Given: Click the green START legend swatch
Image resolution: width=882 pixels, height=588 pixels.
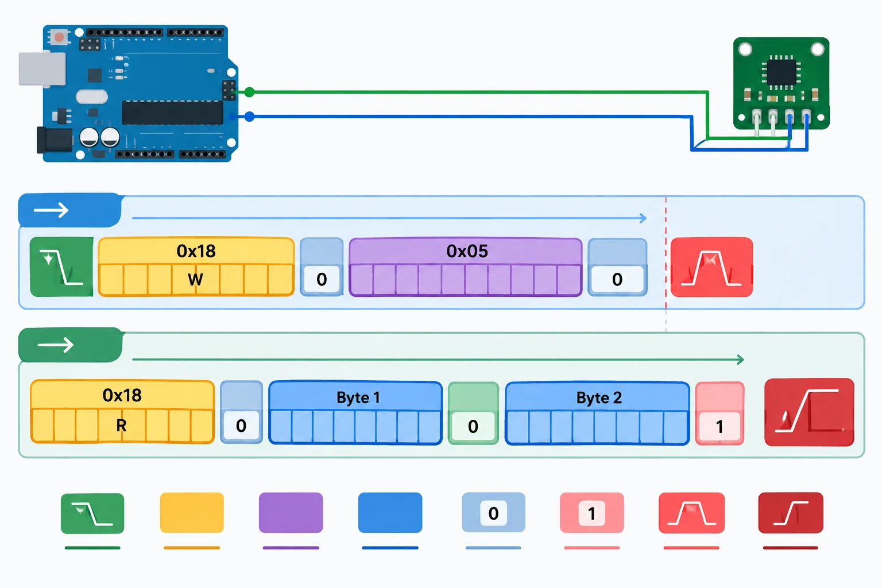Looking at the screenshot, I should pyautogui.click(x=92, y=513).
